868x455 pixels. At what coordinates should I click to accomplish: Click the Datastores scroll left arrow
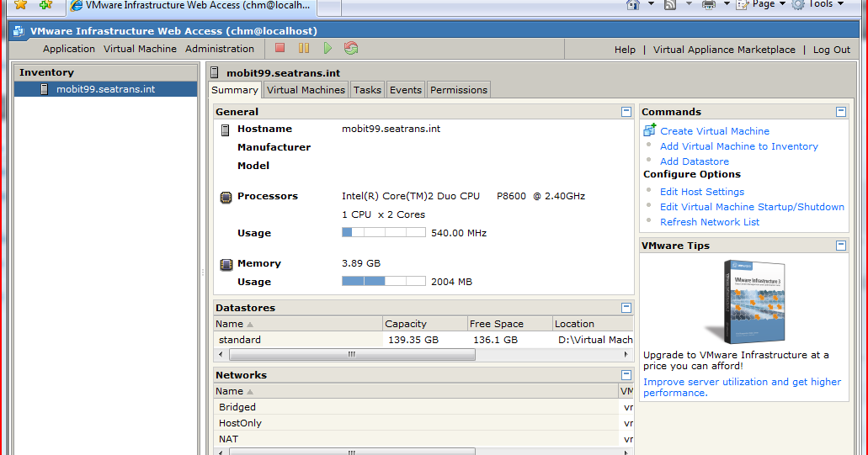point(221,354)
